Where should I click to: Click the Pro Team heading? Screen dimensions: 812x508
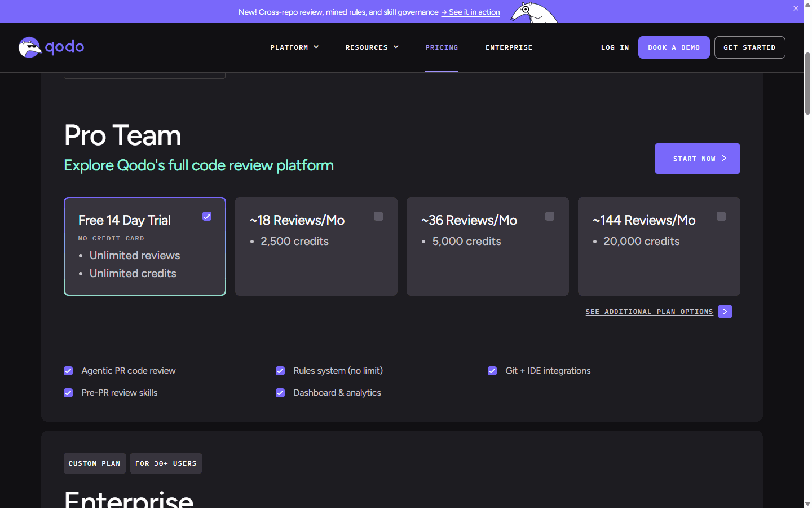(x=122, y=135)
